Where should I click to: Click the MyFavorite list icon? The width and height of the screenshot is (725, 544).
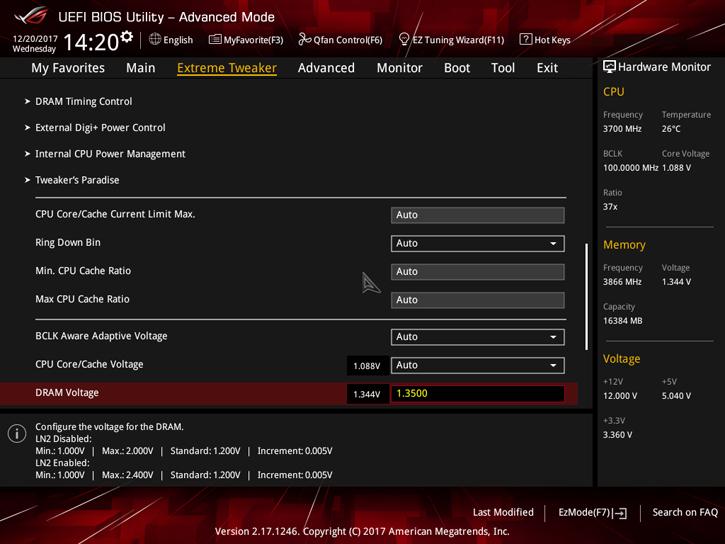[215, 39]
